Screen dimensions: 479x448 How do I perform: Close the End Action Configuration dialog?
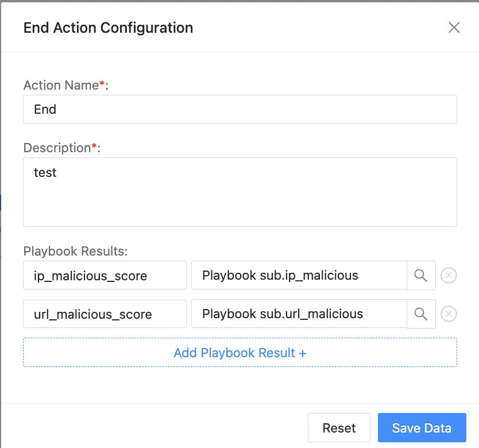click(454, 28)
